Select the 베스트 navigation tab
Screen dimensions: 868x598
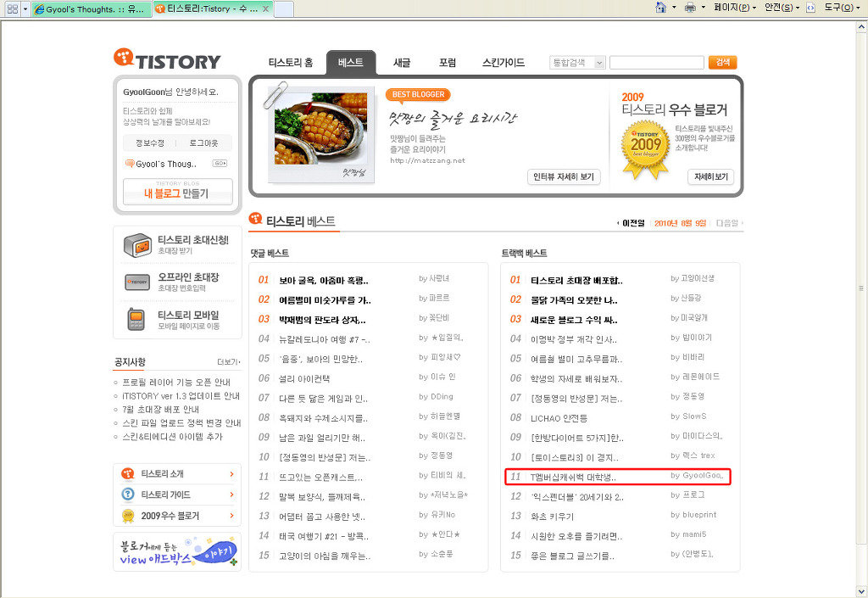pyautogui.click(x=351, y=62)
